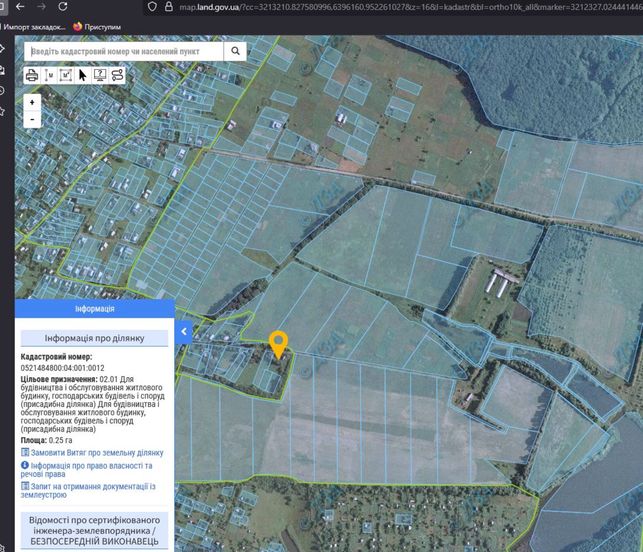Open the Інформація panel header tab
The image size is (643, 552).
[x=95, y=308]
